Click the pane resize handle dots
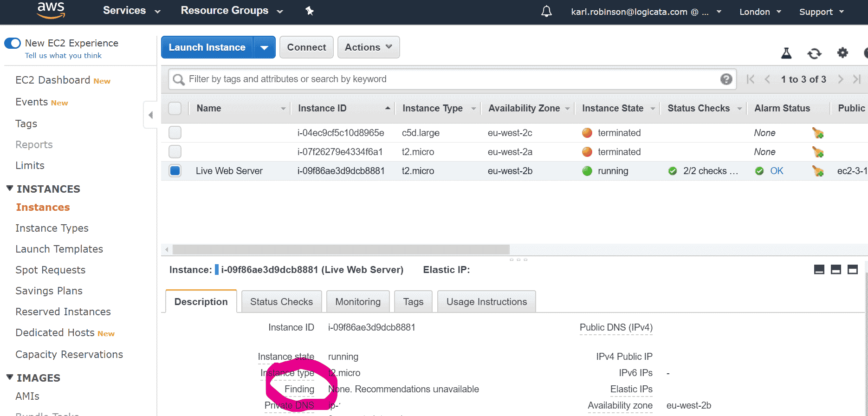This screenshot has width=868, height=416. click(518, 260)
